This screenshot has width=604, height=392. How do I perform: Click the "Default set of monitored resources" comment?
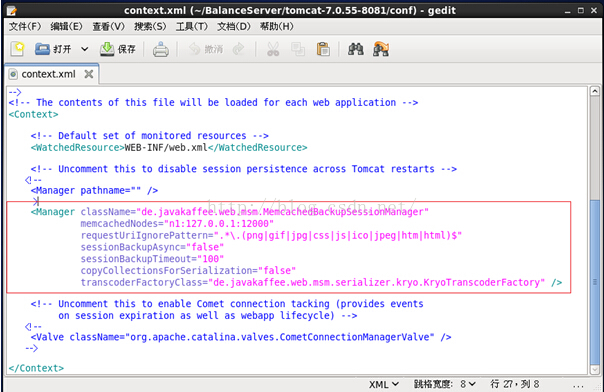150,136
